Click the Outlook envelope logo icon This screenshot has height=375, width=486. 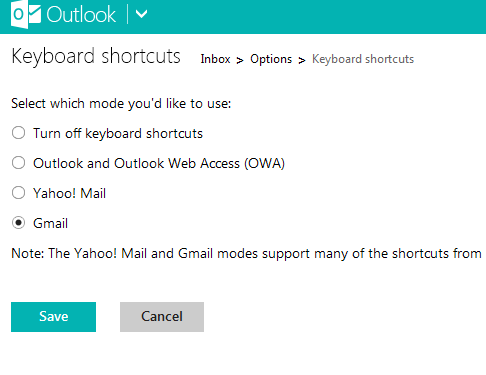(x=26, y=15)
